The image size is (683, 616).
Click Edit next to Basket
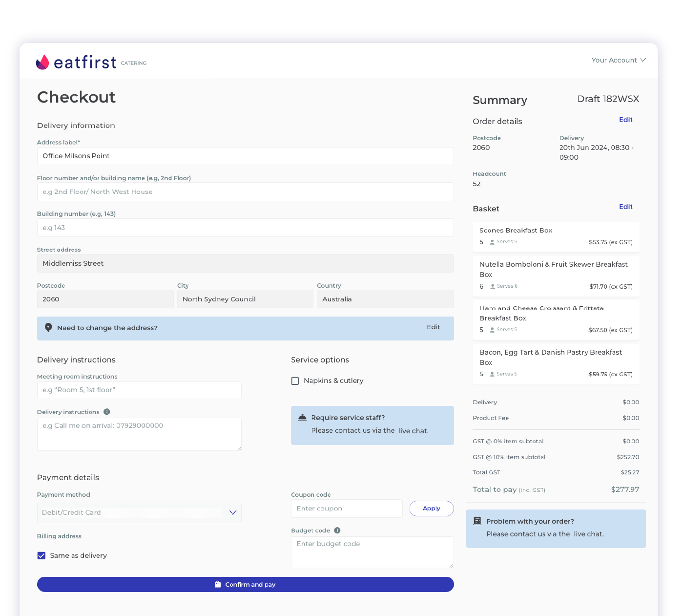[x=625, y=207]
